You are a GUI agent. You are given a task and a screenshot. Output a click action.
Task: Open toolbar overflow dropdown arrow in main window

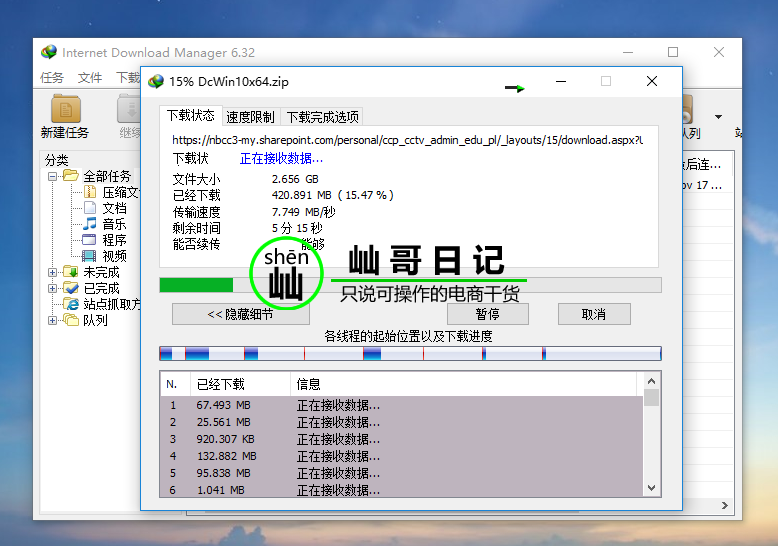click(718, 117)
